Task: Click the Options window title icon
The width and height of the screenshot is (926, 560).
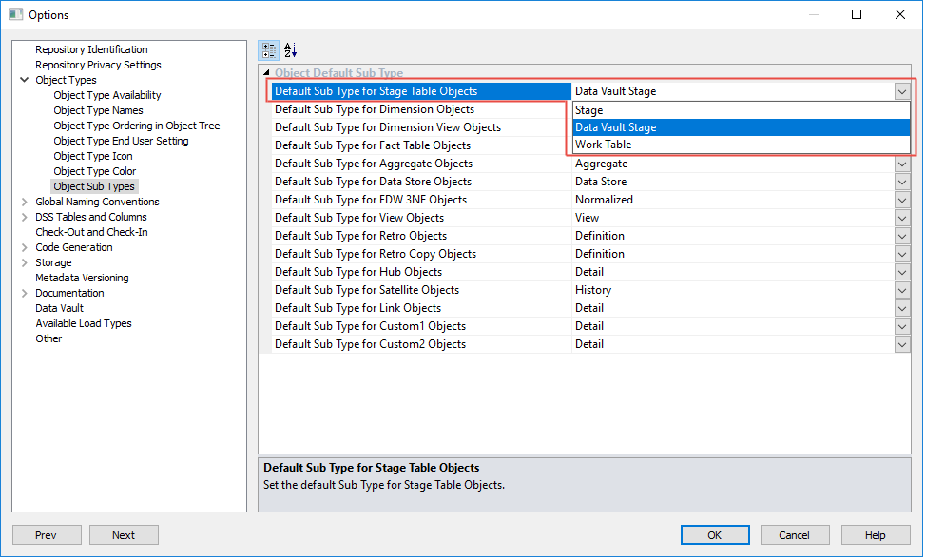Action: (15, 14)
